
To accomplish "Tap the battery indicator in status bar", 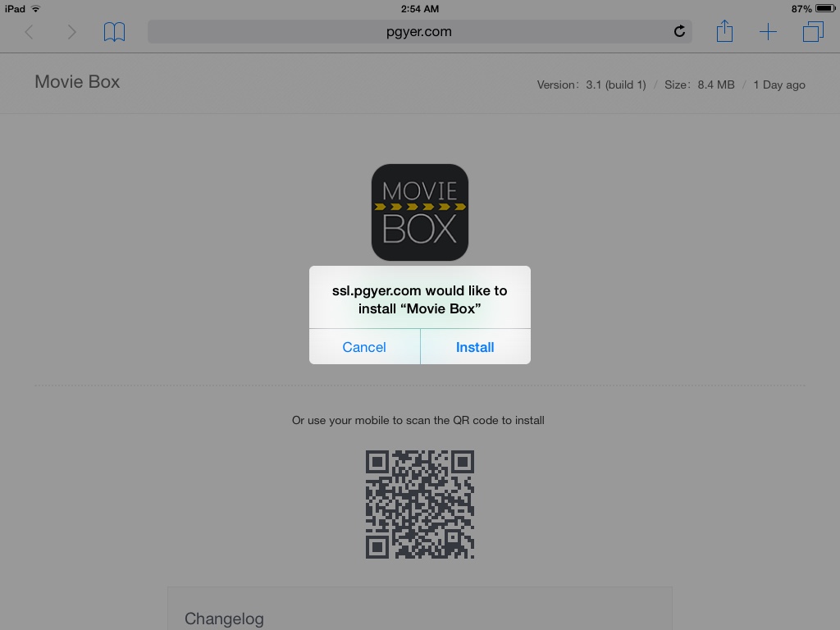I will coord(825,8).
